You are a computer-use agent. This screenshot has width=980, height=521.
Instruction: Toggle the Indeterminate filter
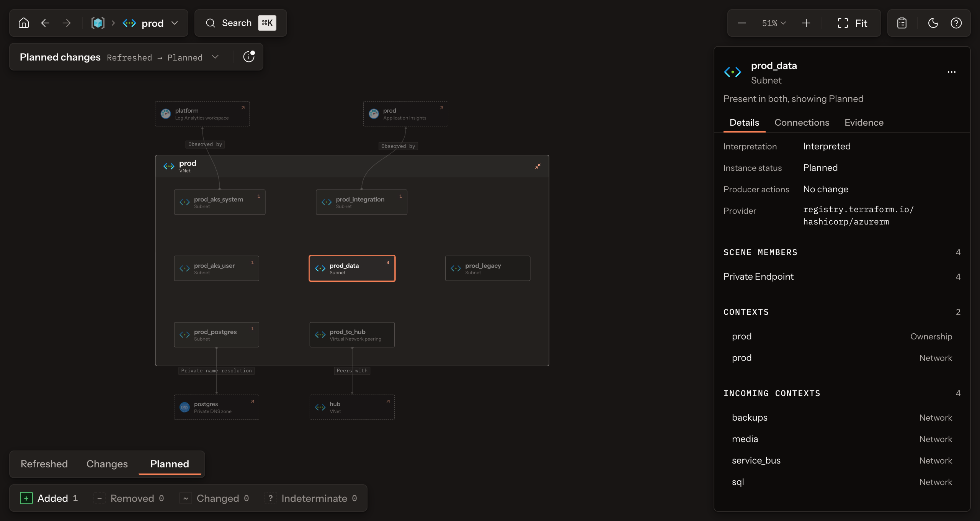coord(311,498)
